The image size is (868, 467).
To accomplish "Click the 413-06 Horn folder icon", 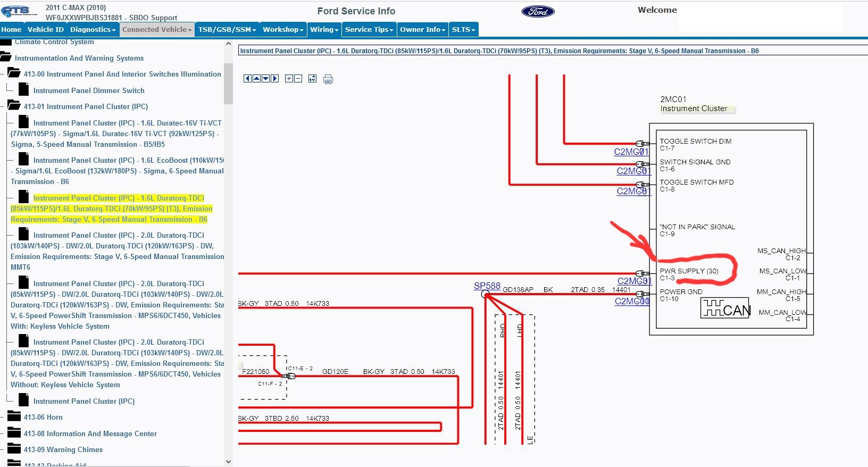I will 14,416.
